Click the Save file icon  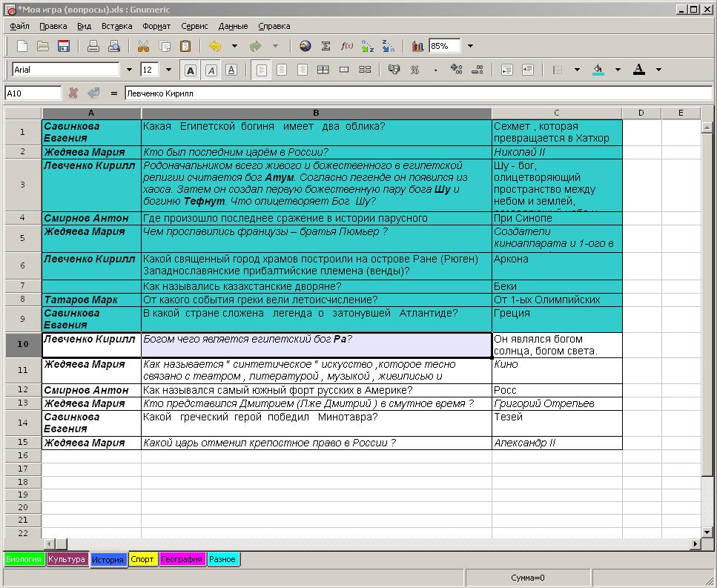(x=64, y=46)
